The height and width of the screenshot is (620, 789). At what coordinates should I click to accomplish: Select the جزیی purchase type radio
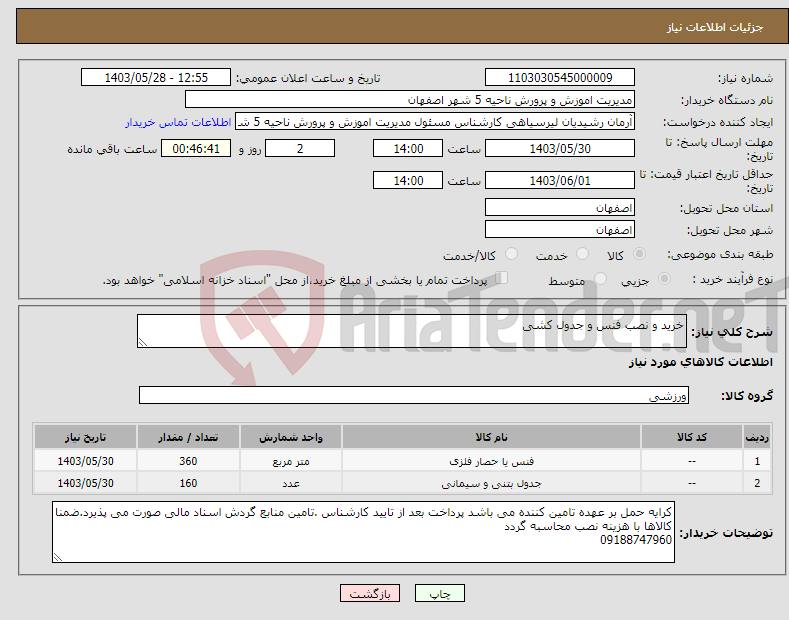pos(664,278)
